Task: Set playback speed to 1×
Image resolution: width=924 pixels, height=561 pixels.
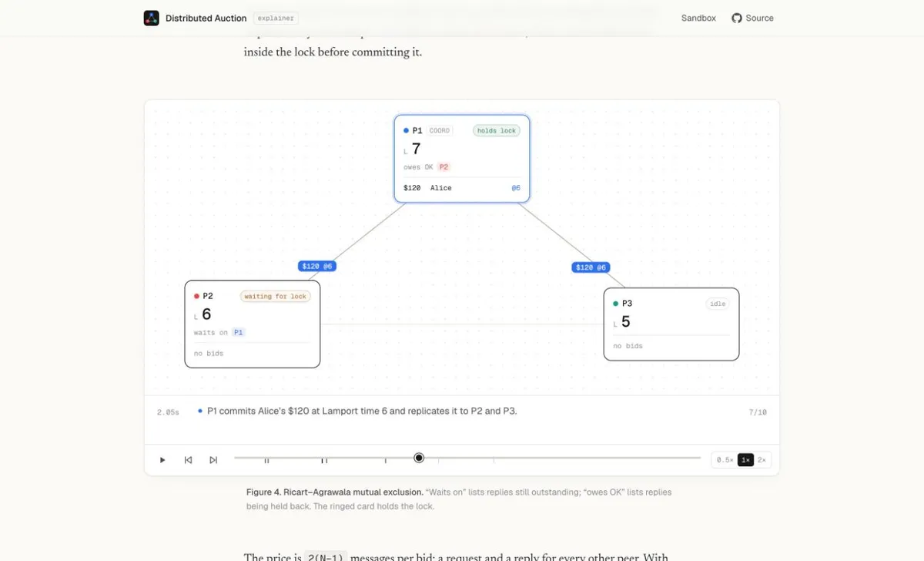Action: point(745,460)
